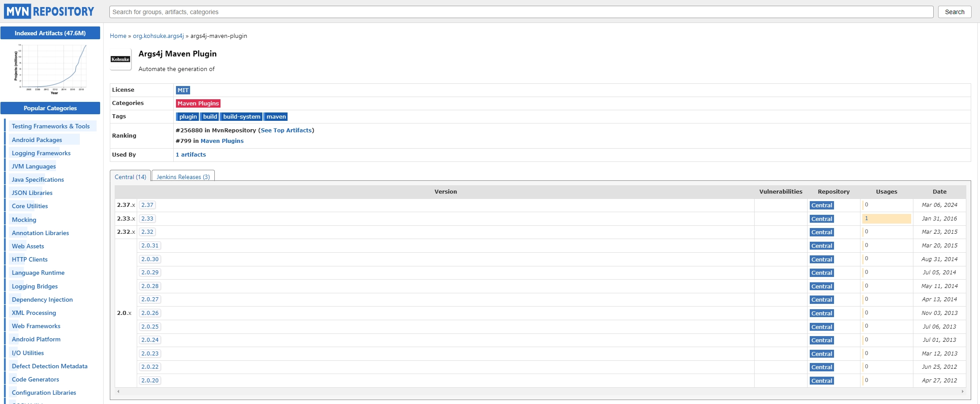Open the Maven Plugins category badge
This screenshot has height=404, width=980.
coord(198,103)
